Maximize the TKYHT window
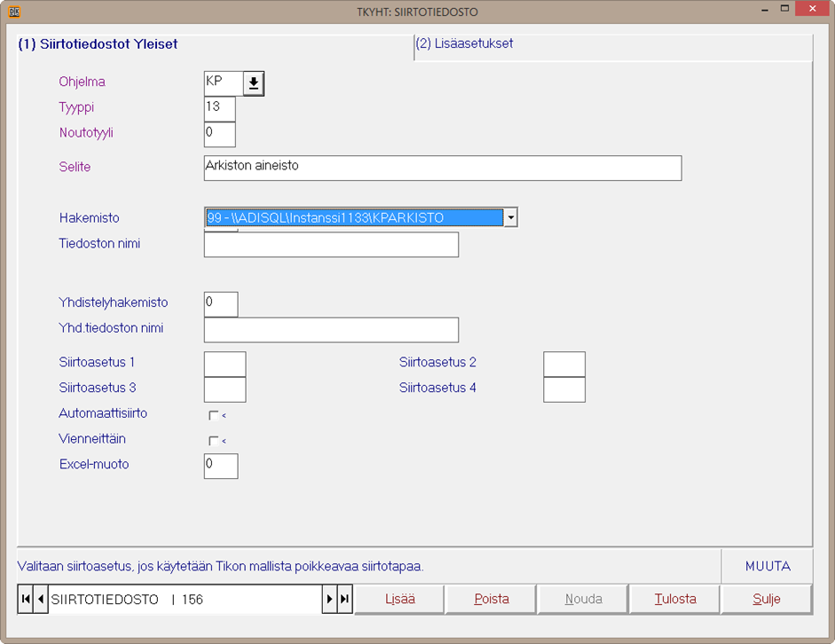This screenshot has width=835, height=644. pyautogui.click(x=784, y=9)
